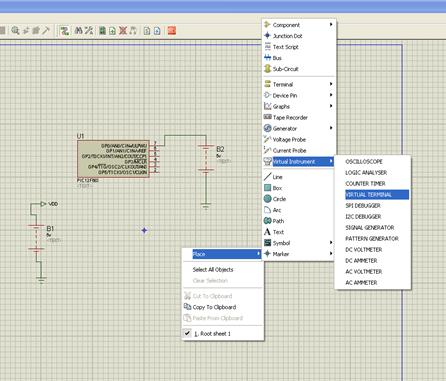446x381 pixels.
Task: Expand the Generator submenu arrow
Action: (x=331, y=128)
